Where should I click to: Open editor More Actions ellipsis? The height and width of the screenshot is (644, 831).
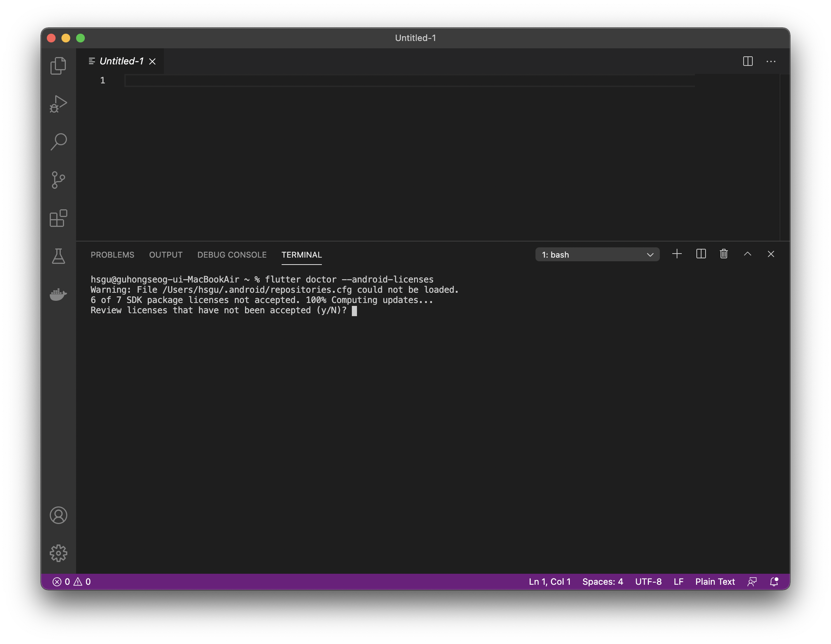tap(771, 61)
